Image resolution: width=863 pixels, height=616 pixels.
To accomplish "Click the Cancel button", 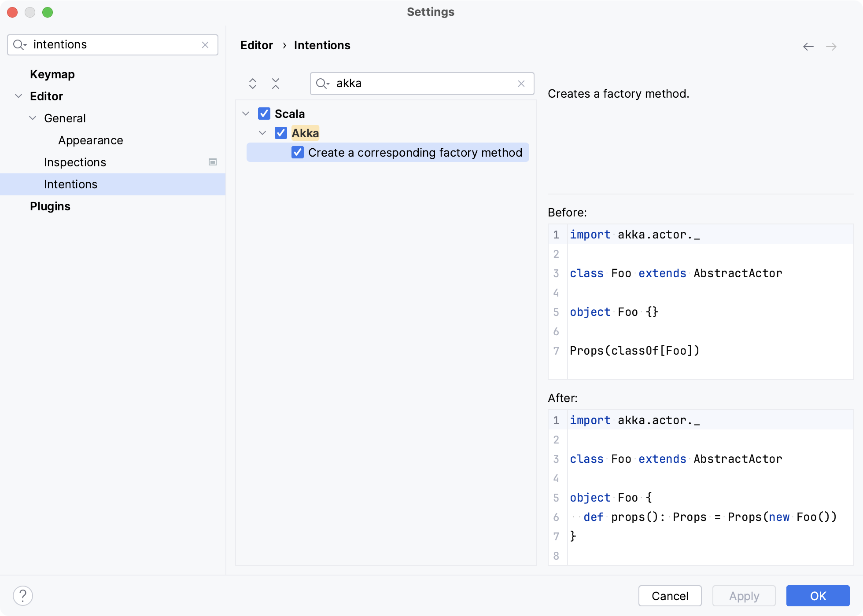I will tap(670, 595).
